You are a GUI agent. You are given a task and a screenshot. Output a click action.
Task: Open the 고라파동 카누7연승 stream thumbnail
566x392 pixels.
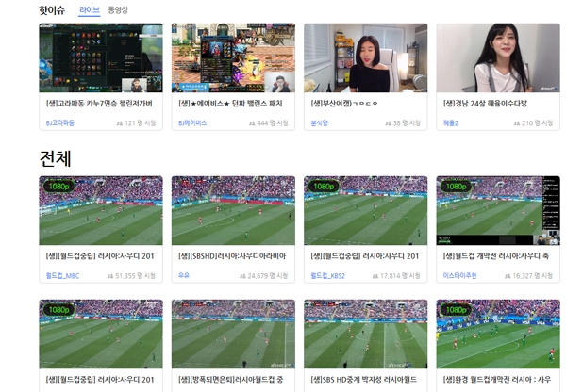click(x=101, y=58)
